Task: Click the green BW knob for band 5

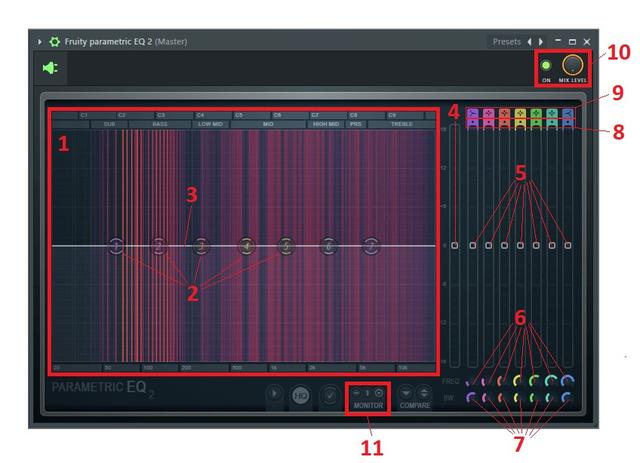Action: [535, 397]
